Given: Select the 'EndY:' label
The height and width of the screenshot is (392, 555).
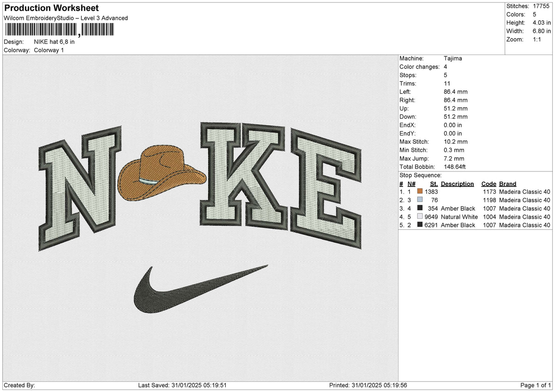Looking at the screenshot, I should 408,133.
